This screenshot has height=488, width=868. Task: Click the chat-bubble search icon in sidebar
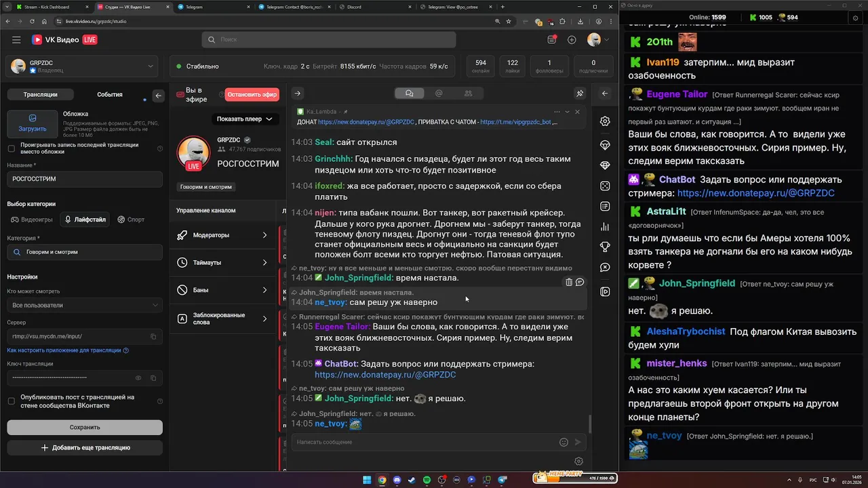coord(605,268)
